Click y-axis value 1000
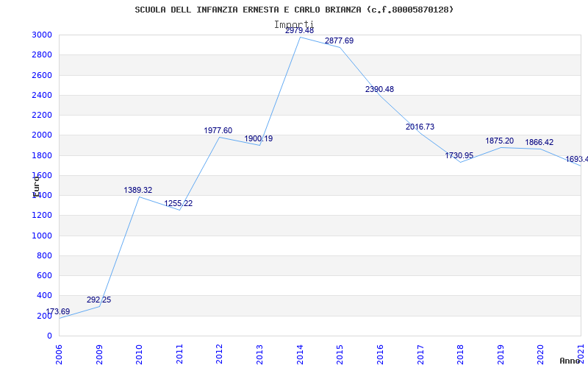Viewport: 588px width, 368px height. tap(43, 236)
